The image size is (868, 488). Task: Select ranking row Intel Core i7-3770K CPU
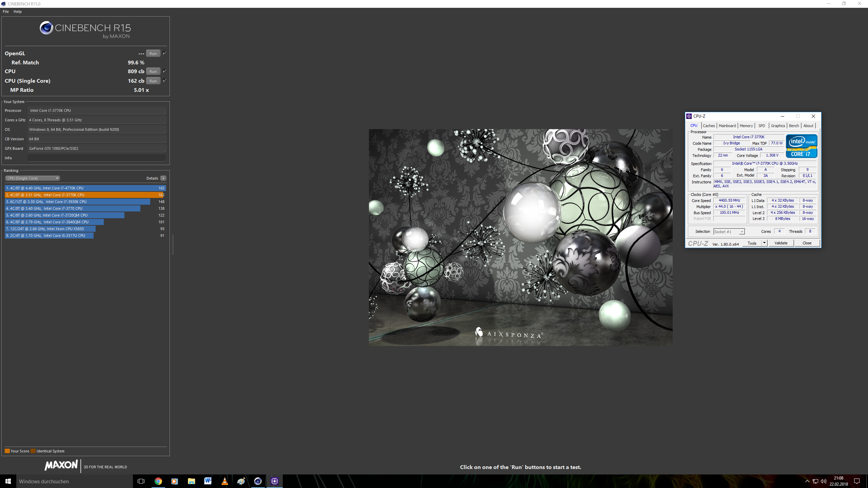[x=85, y=195]
